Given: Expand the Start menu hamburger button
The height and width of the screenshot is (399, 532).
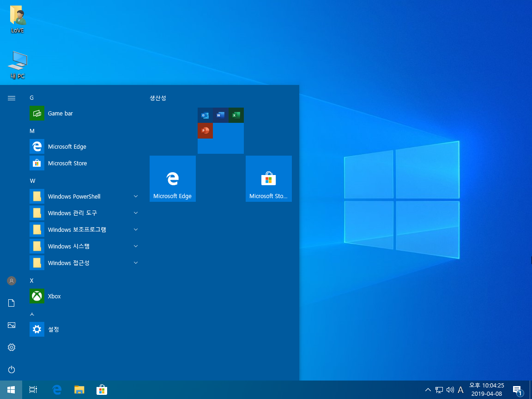Looking at the screenshot, I should point(12,98).
